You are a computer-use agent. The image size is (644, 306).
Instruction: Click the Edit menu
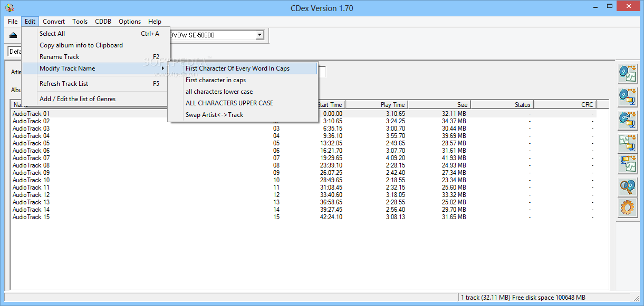coord(30,22)
